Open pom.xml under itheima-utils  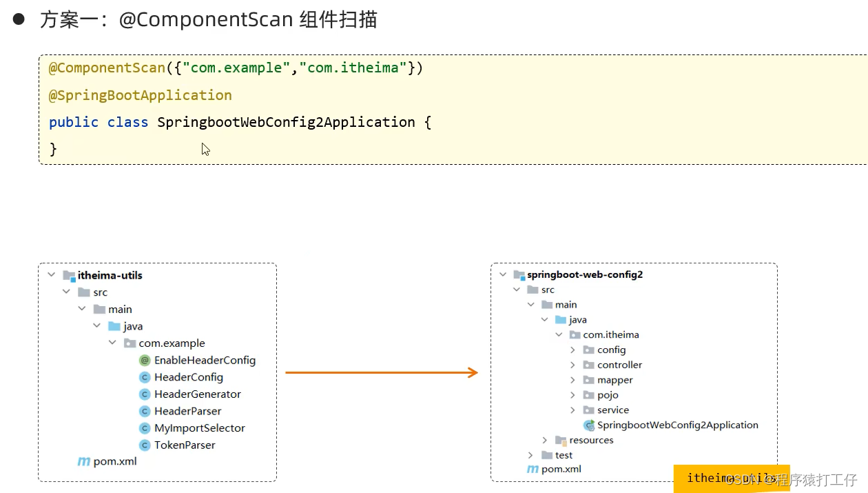115,461
